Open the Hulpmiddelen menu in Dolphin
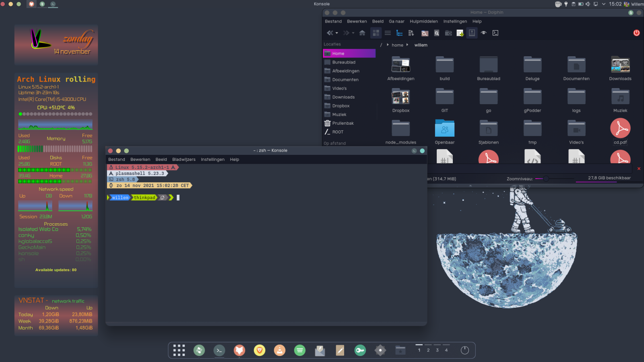644x362 pixels. (x=423, y=22)
